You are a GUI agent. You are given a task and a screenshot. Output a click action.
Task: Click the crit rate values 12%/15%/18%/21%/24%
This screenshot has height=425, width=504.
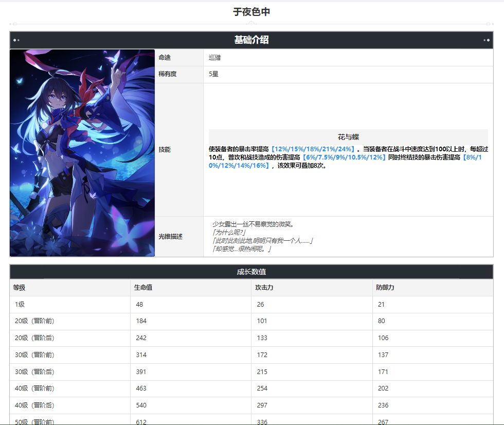point(313,149)
